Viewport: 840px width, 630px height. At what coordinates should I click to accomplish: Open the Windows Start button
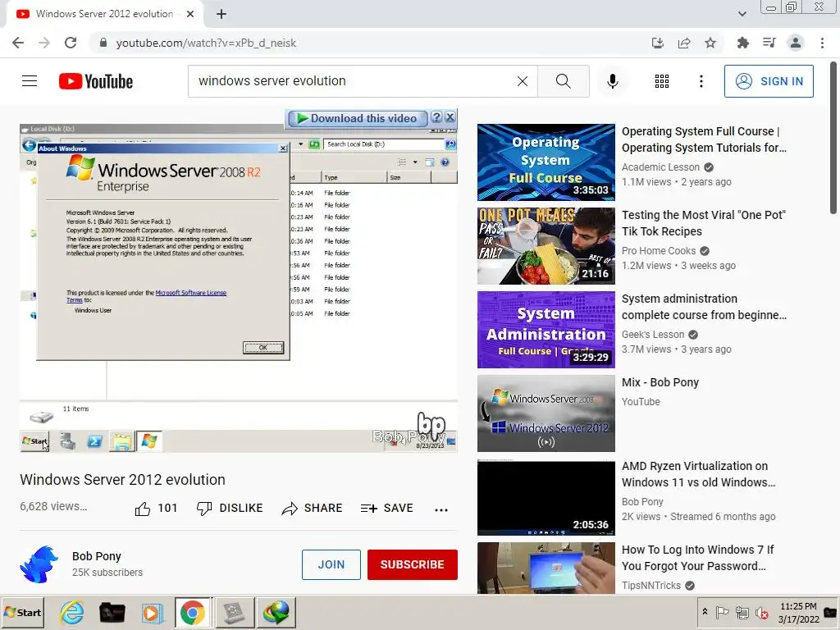[x=22, y=612]
